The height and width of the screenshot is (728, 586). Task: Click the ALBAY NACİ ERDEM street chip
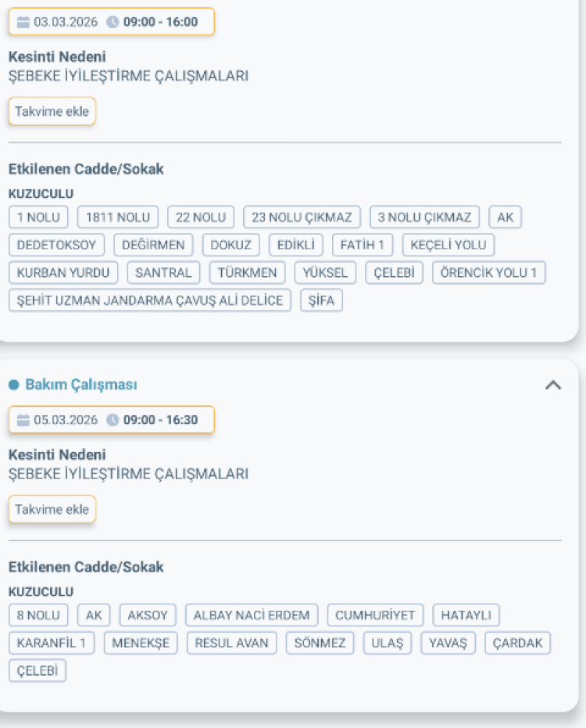tap(252, 615)
